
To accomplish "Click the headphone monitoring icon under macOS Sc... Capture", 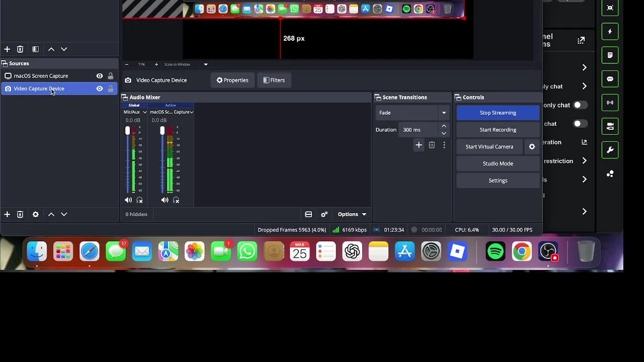I will [176, 200].
